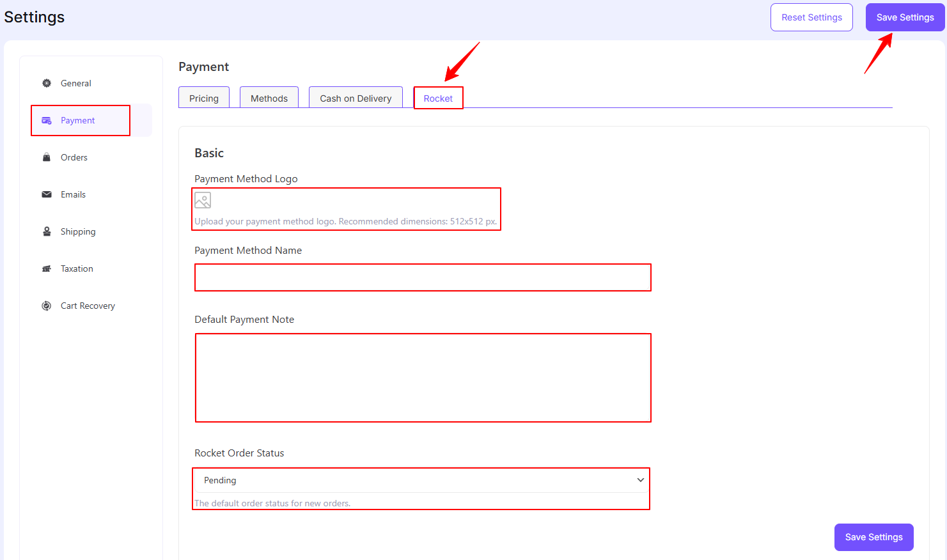Click the 'default order status for new orders' hint

[272, 503]
